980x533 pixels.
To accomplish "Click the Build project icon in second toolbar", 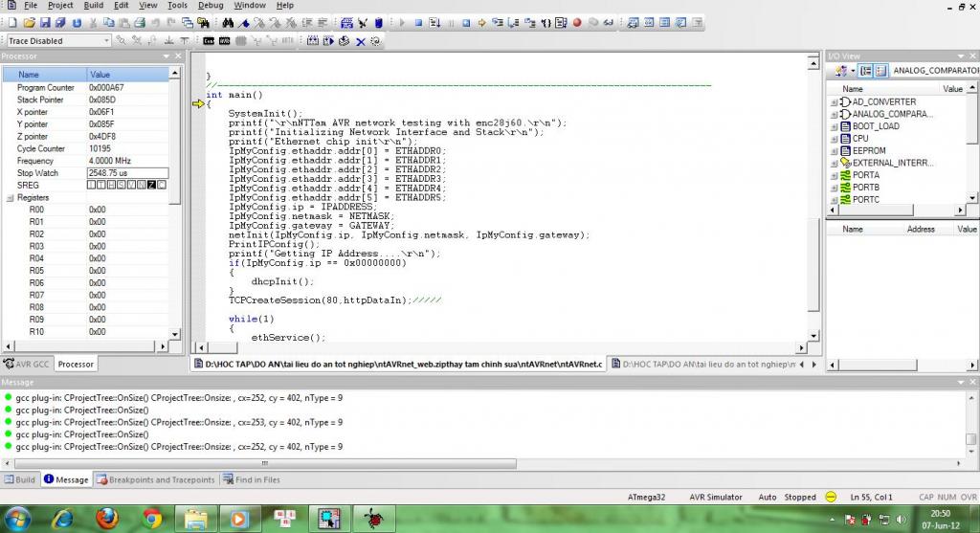I will (x=313, y=40).
